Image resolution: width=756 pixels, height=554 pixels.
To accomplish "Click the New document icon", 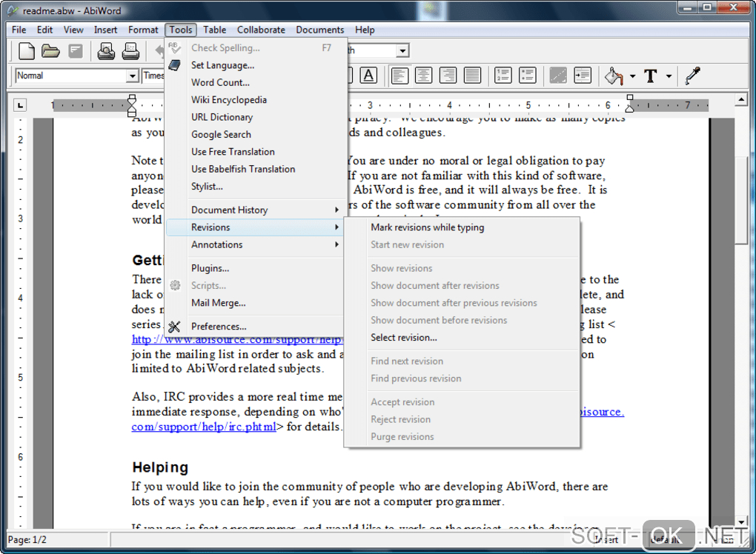I will (27, 50).
